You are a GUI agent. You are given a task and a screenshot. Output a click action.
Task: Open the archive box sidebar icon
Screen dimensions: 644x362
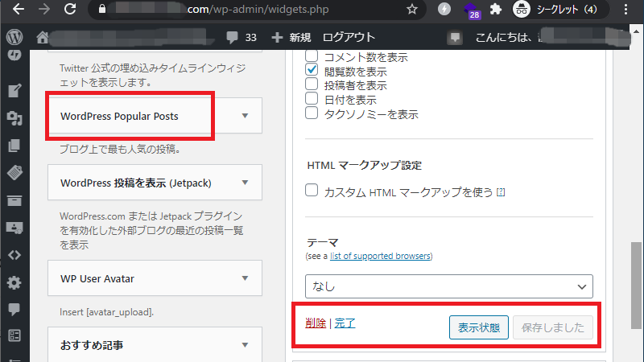[x=14, y=200]
